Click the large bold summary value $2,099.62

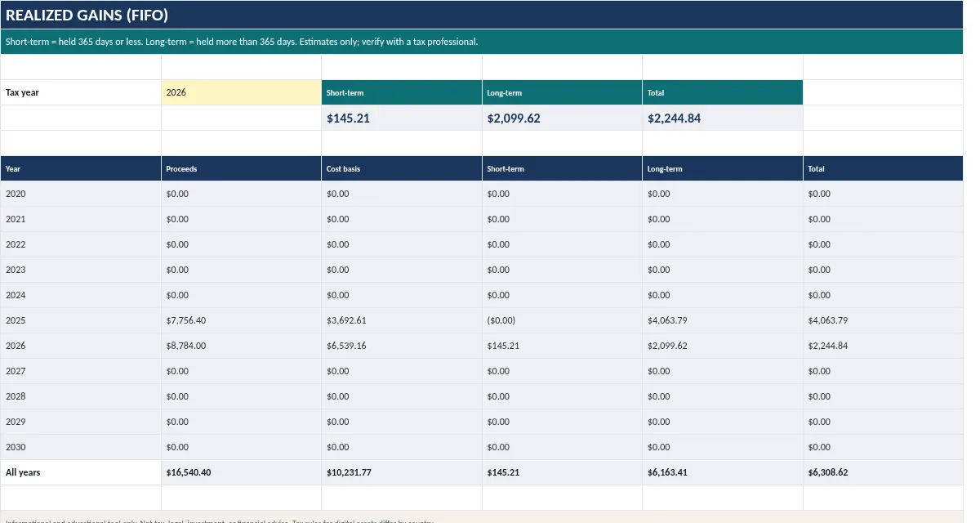coord(562,118)
